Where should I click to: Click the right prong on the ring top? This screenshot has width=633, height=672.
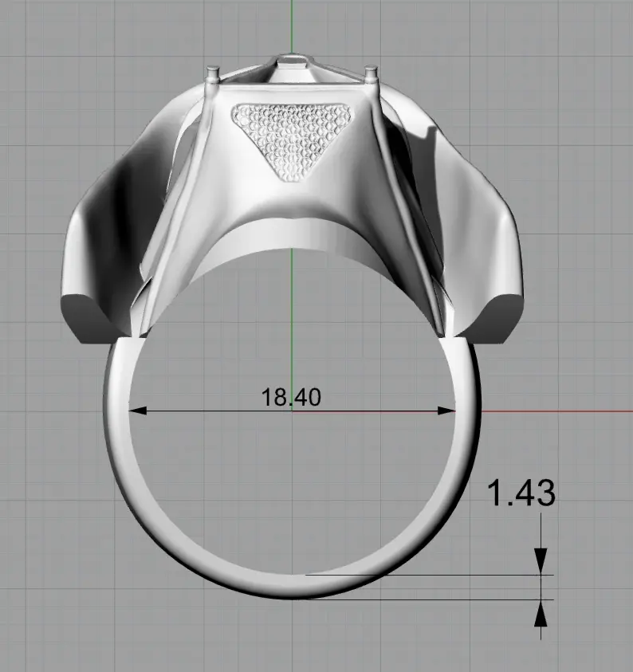[x=371, y=75]
